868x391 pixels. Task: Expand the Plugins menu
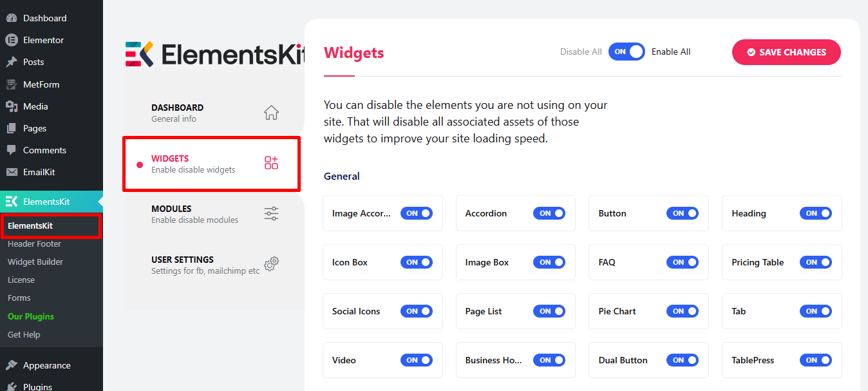[x=39, y=385]
